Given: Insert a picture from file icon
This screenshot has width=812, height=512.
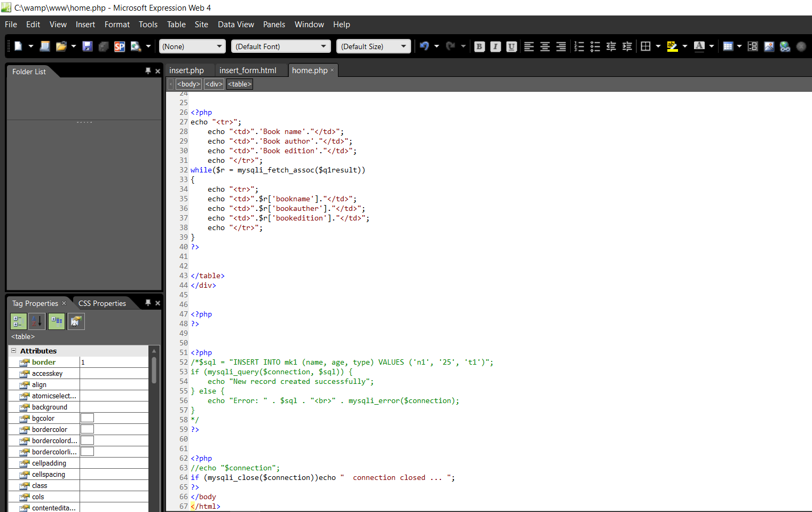Looking at the screenshot, I should [769, 46].
